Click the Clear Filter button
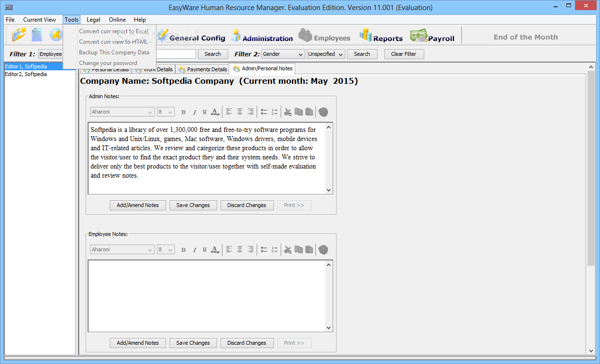The image size is (600, 364). coord(404,54)
